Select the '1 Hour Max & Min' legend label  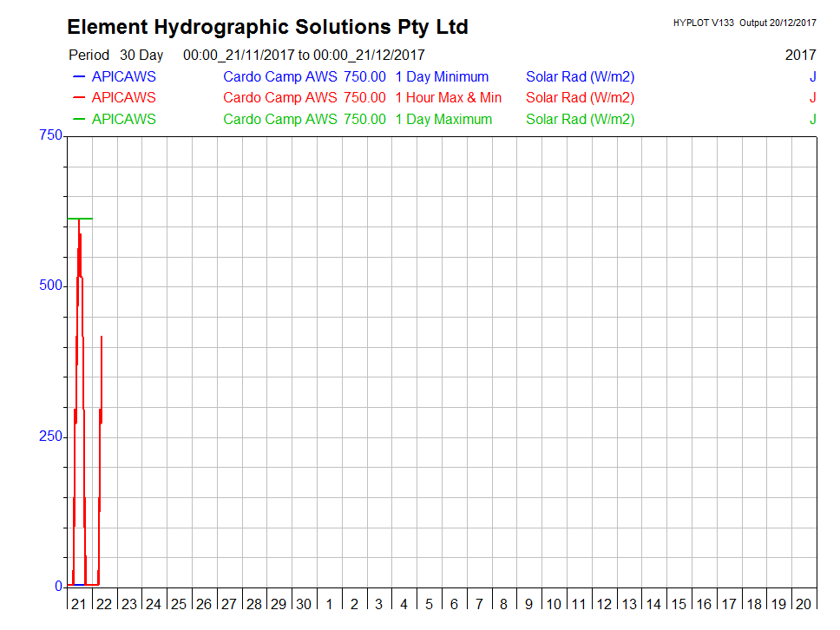(x=448, y=98)
